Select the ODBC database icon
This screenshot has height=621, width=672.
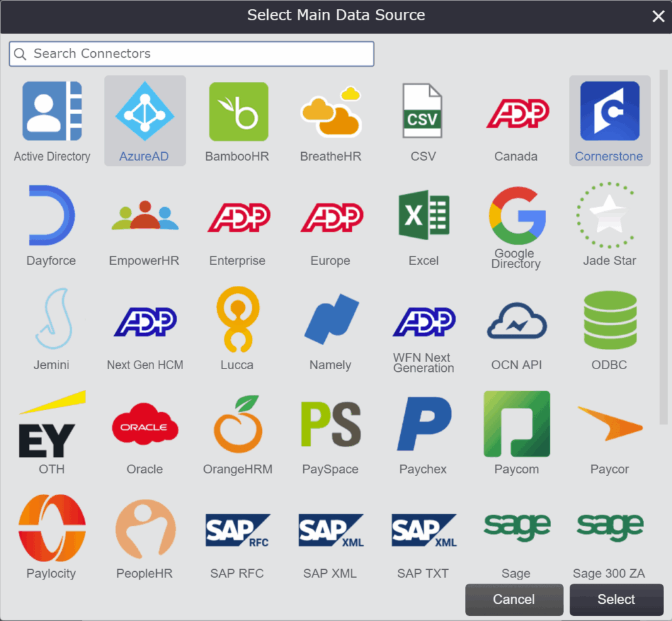point(610,320)
